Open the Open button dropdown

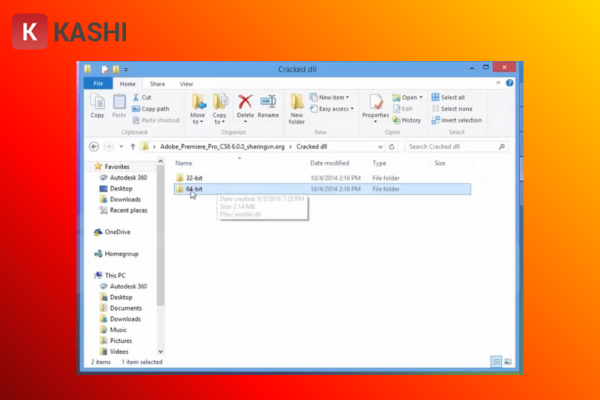[x=421, y=97]
